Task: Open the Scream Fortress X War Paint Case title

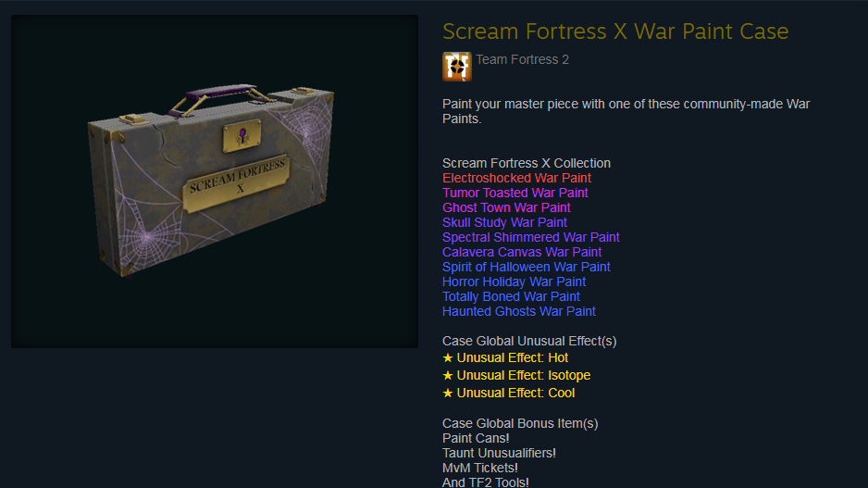Action: point(615,31)
